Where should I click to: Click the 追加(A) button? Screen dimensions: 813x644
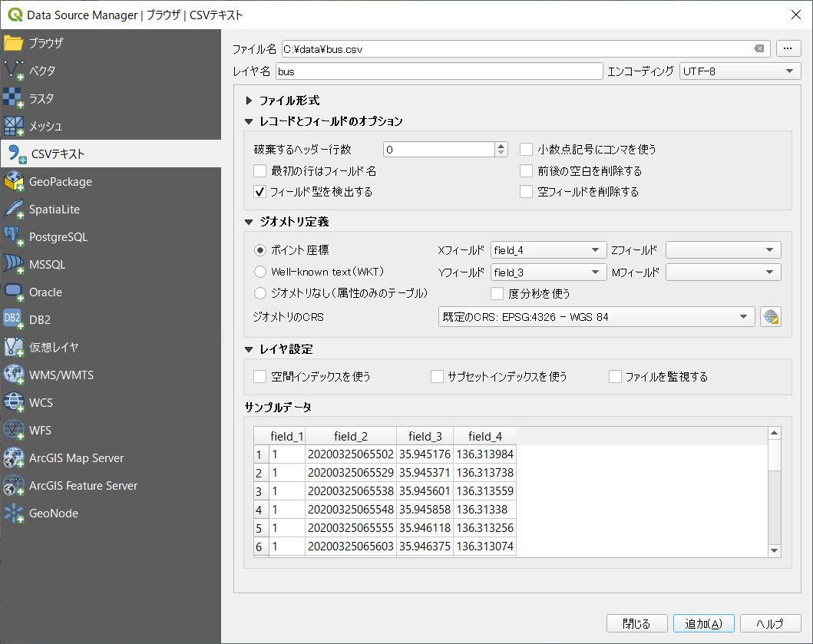point(703,623)
